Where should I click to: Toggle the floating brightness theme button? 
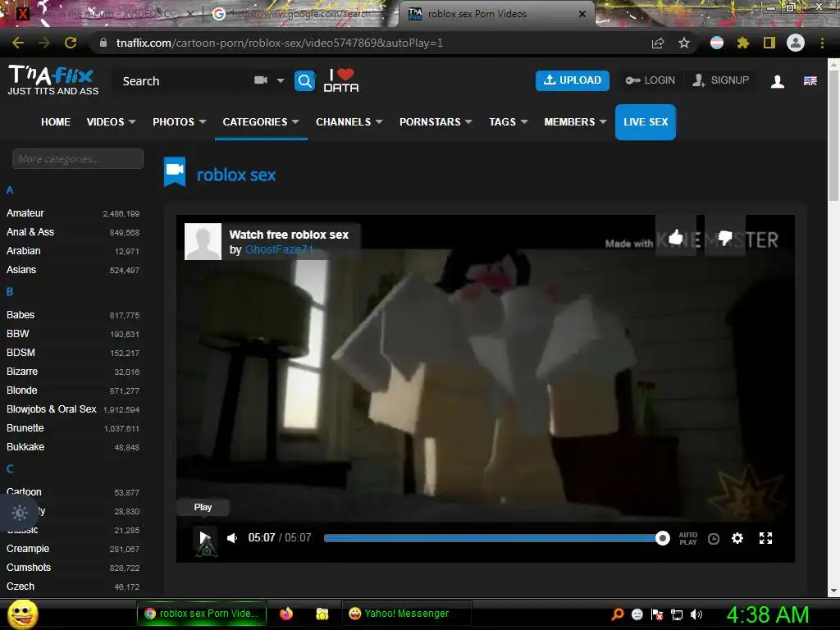click(20, 513)
